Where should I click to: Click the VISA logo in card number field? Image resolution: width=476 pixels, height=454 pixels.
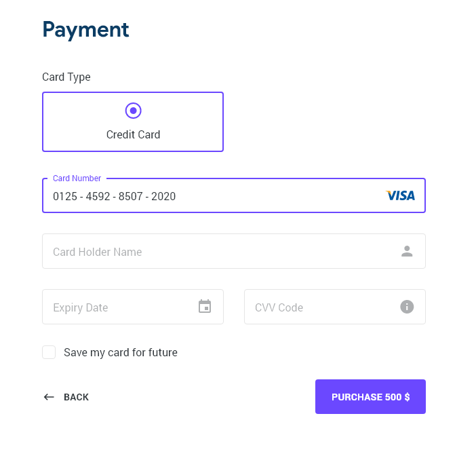point(400,195)
